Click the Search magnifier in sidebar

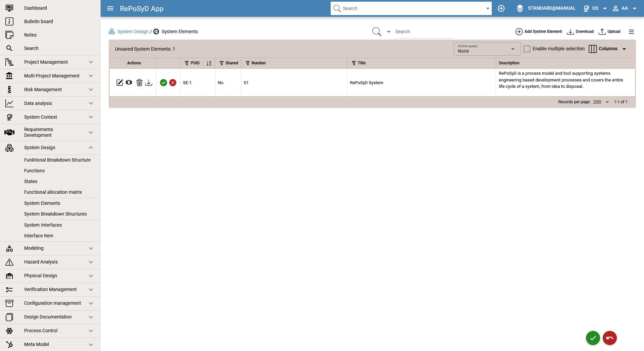click(9, 48)
